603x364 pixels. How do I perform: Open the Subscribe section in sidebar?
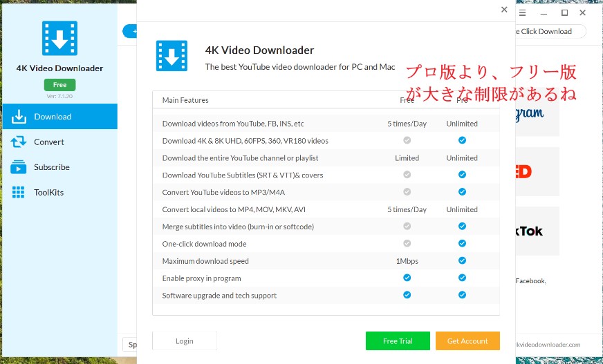pos(60,167)
